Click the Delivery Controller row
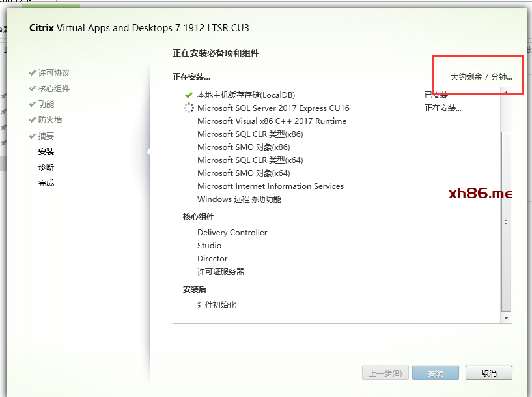Viewport: 532px width, 397px height. tap(232, 233)
